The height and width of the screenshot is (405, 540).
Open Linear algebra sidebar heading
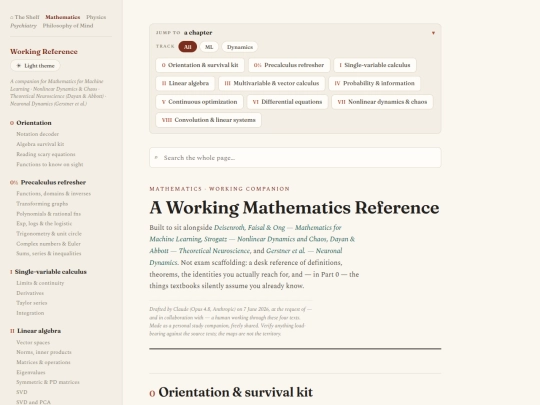pos(35,331)
